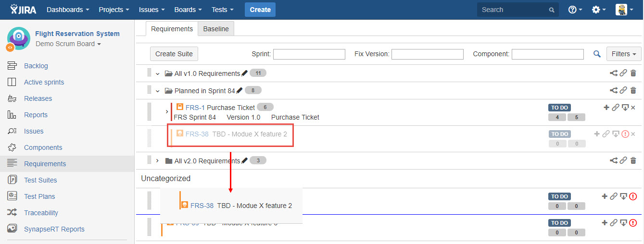644x244 pixels.
Task: Click the count badge 8 beside Planned Sprint 84
Action: pos(253,90)
